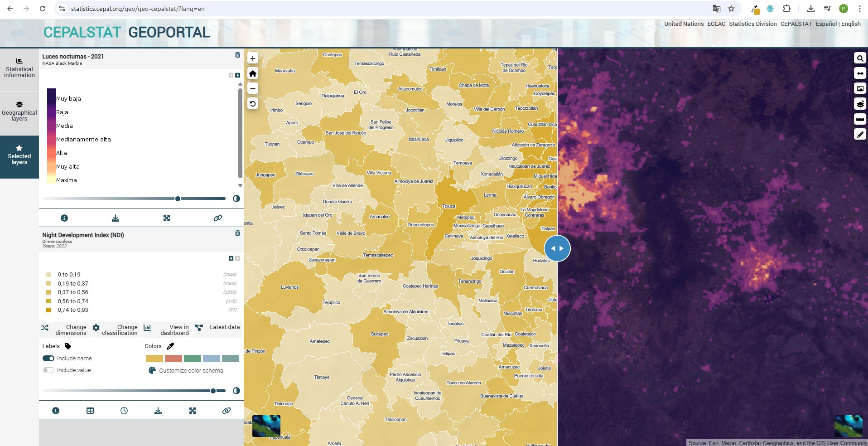Click Change classification button
The height and width of the screenshot is (446, 868).
(116, 330)
